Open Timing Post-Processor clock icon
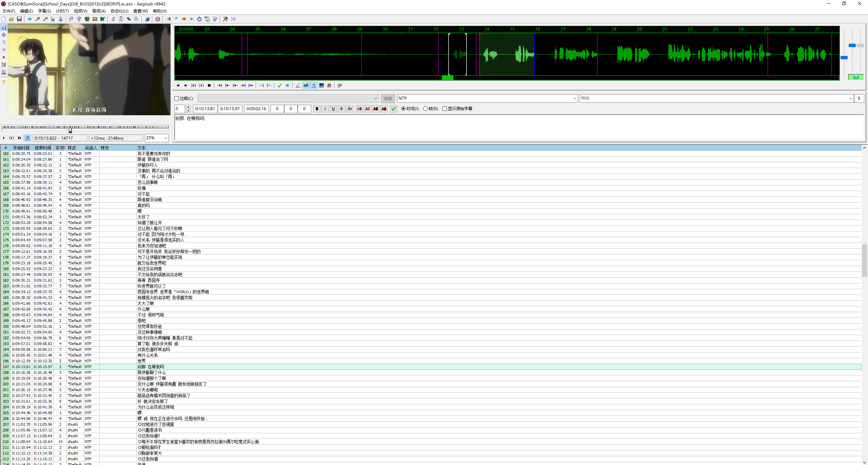 click(x=199, y=19)
